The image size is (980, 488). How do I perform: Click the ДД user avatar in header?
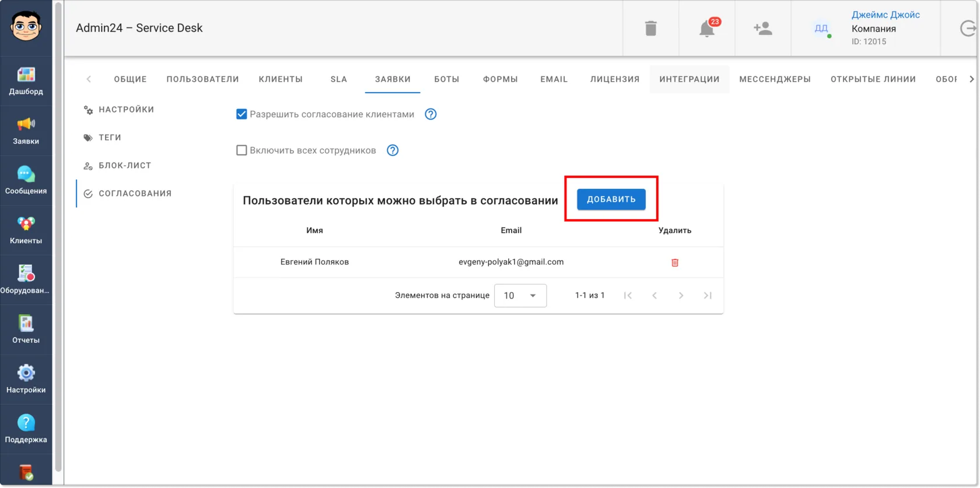tap(821, 28)
